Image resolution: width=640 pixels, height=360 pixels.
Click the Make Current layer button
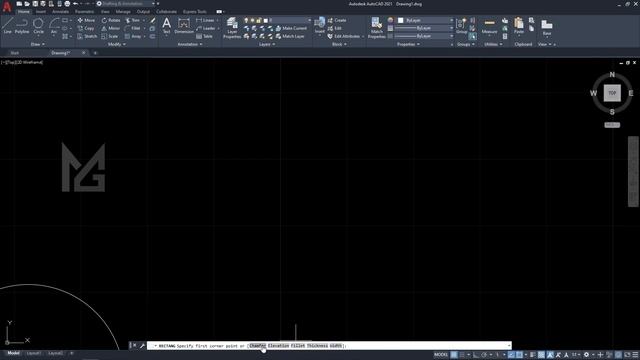(291, 28)
